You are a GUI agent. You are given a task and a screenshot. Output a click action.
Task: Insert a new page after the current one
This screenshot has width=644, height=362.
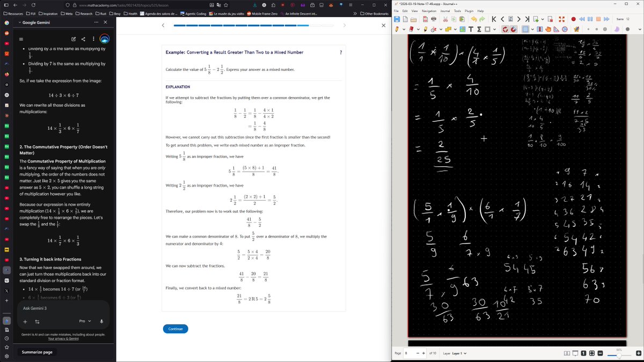point(536,19)
